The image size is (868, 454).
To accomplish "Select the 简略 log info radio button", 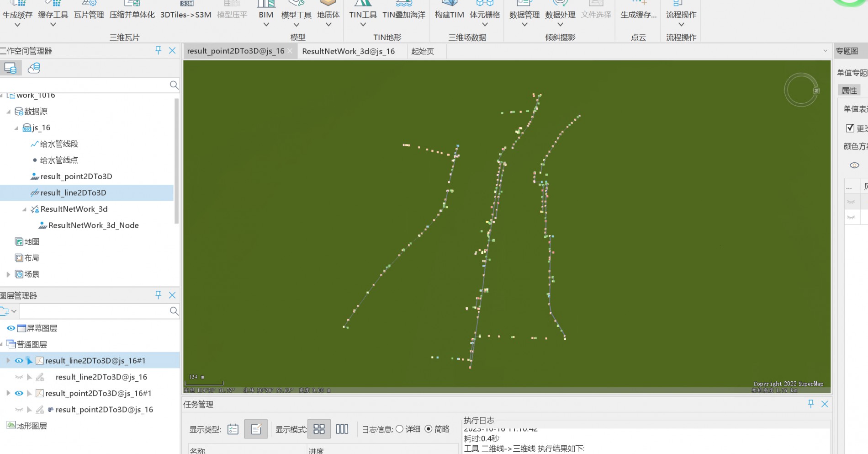I will coord(429,429).
